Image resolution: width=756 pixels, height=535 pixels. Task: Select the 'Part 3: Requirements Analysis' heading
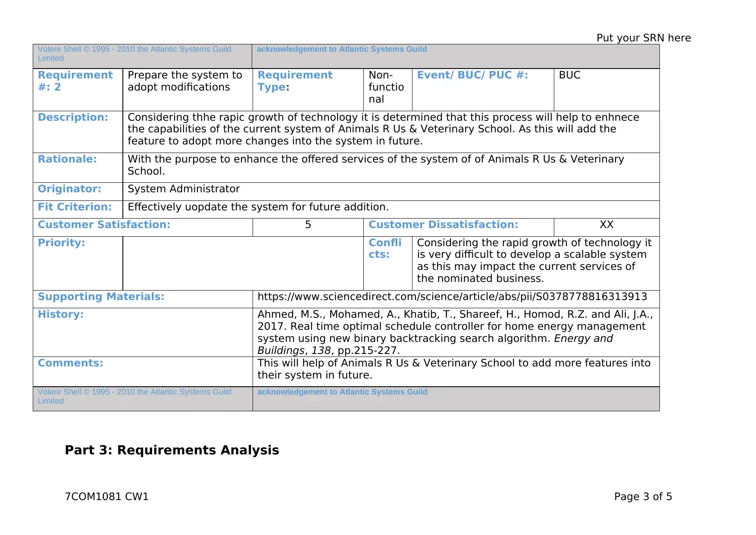[x=172, y=450]
